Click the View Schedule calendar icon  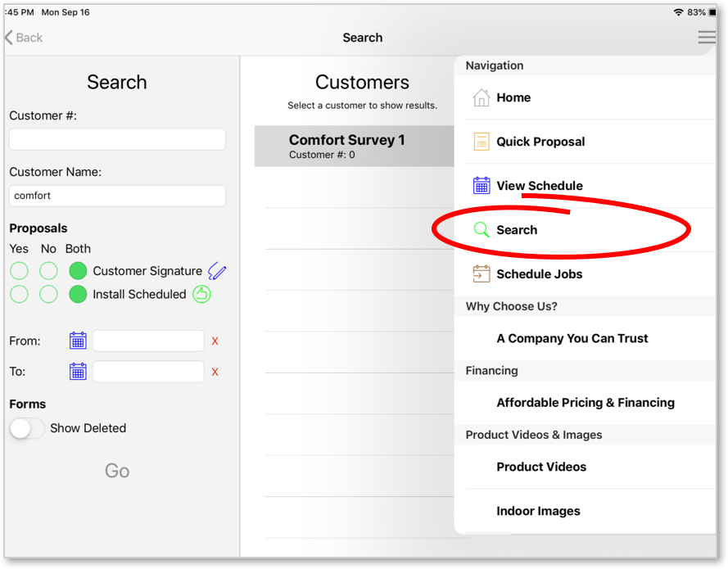tap(482, 186)
